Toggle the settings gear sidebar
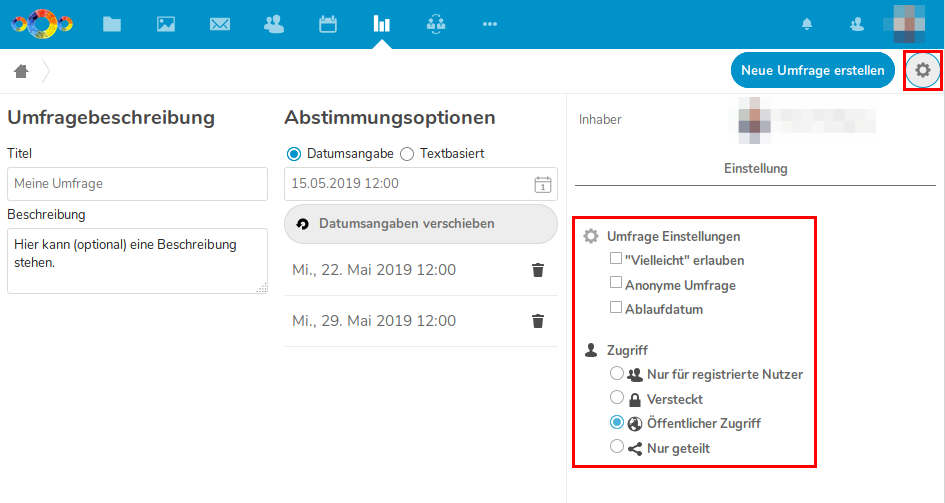The image size is (945, 503). click(922, 70)
